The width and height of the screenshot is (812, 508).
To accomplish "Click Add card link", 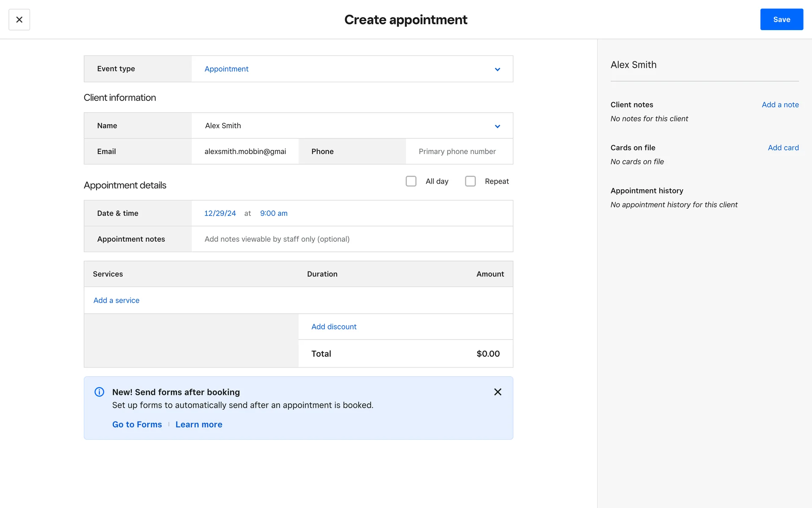I will point(783,148).
